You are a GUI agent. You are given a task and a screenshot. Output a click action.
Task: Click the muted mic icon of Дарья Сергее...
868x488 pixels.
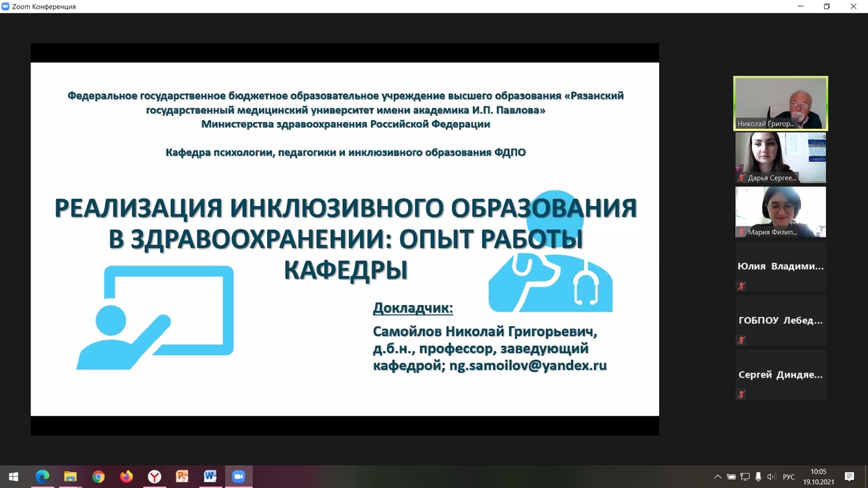pyautogui.click(x=742, y=178)
